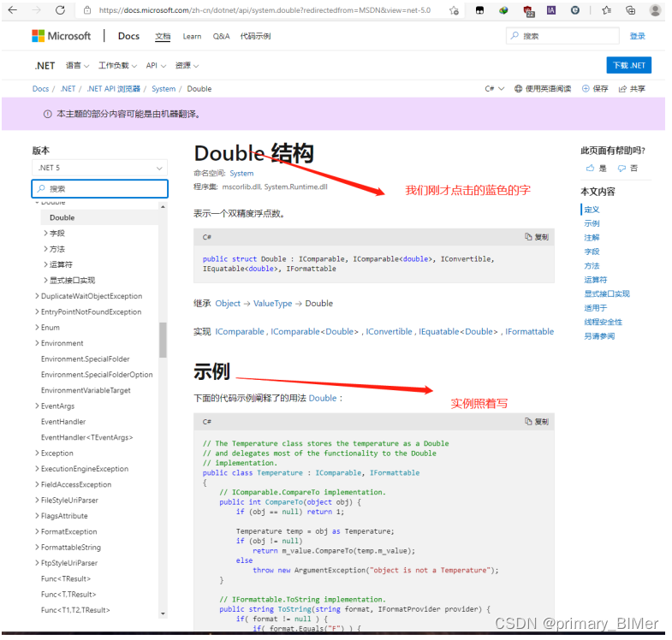
Task: Click the save plus icon
Action: coord(586,89)
